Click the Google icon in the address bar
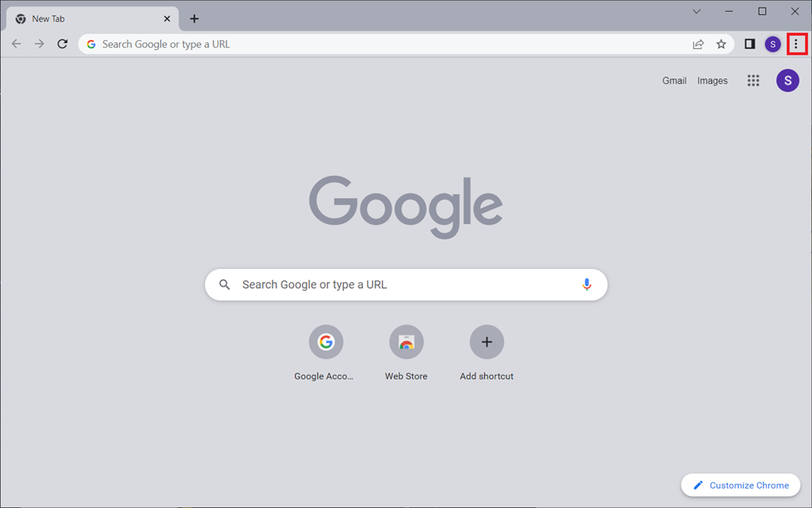 tap(91, 44)
